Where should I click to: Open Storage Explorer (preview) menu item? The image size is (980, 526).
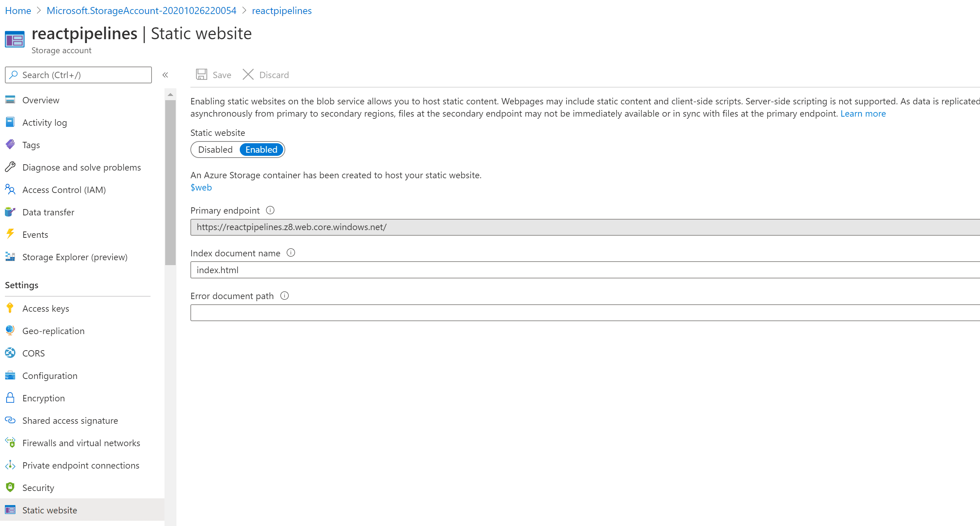(x=75, y=257)
